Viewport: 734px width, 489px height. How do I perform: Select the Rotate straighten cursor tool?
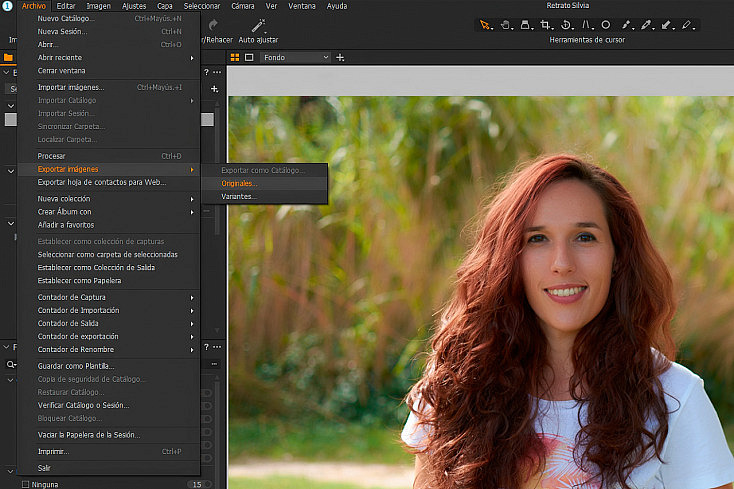click(565, 25)
